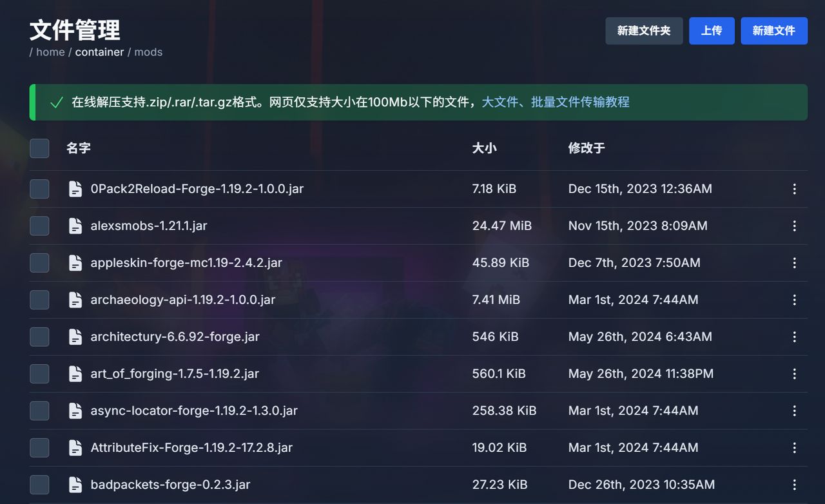The width and height of the screenshot is (825, 504).
Task: Check the box for 0Pack2Reload-Forge-1.19.2-1.0.0.jar
Action: [39, 189]
